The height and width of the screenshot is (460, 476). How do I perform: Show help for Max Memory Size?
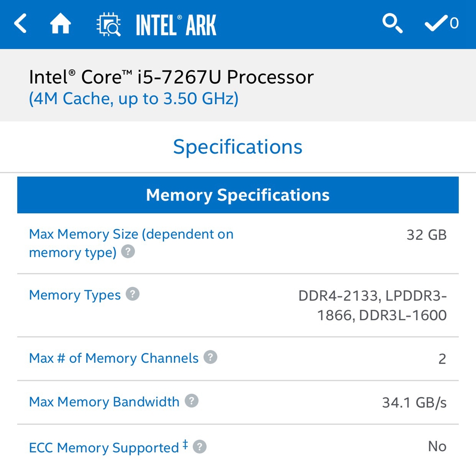tap(128, 252)
